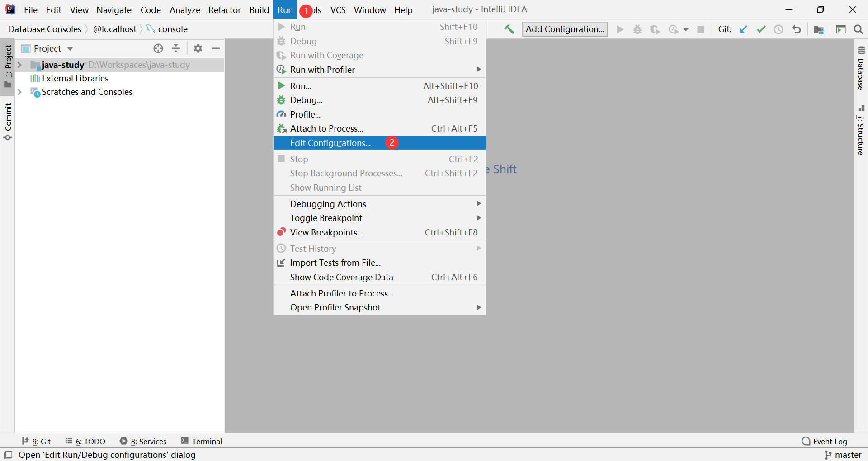Open the profiler toolbar button dropdown arrow
The height and width of the screenshot is (461, 868).
[686, 30]
